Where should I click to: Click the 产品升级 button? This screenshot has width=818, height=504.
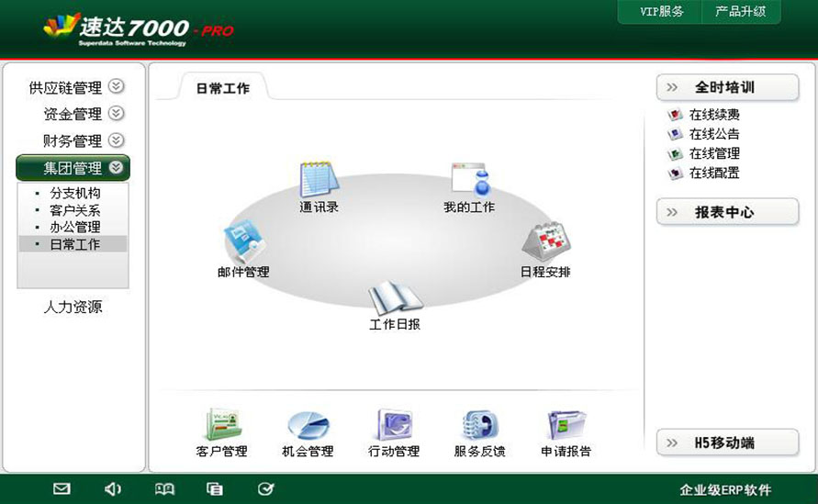coord(741,12)
